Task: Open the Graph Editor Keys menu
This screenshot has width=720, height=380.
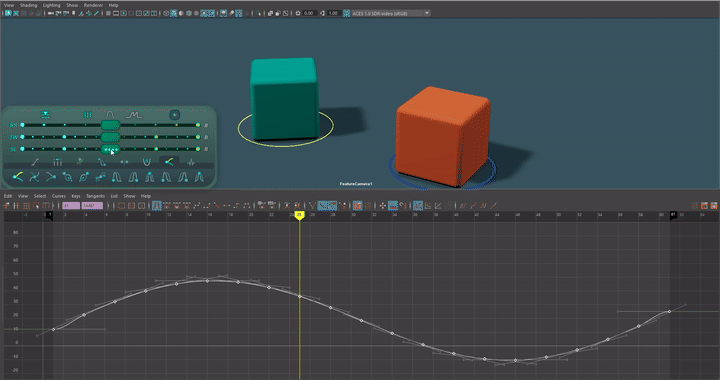Action: pos(76,196)
